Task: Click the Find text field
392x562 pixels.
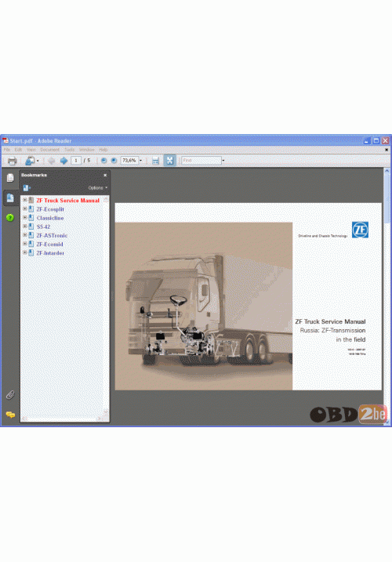Action: (x=201, y=161)
